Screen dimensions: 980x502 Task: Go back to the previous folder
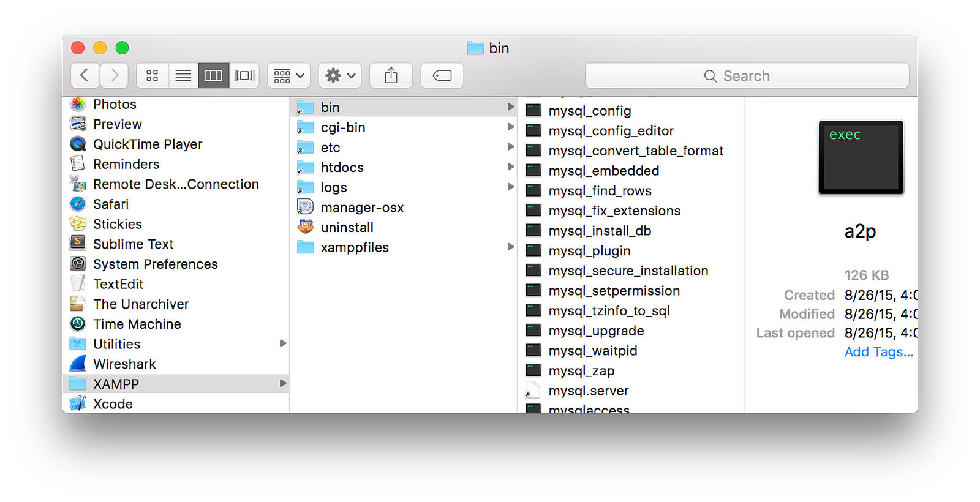[85, 75]
